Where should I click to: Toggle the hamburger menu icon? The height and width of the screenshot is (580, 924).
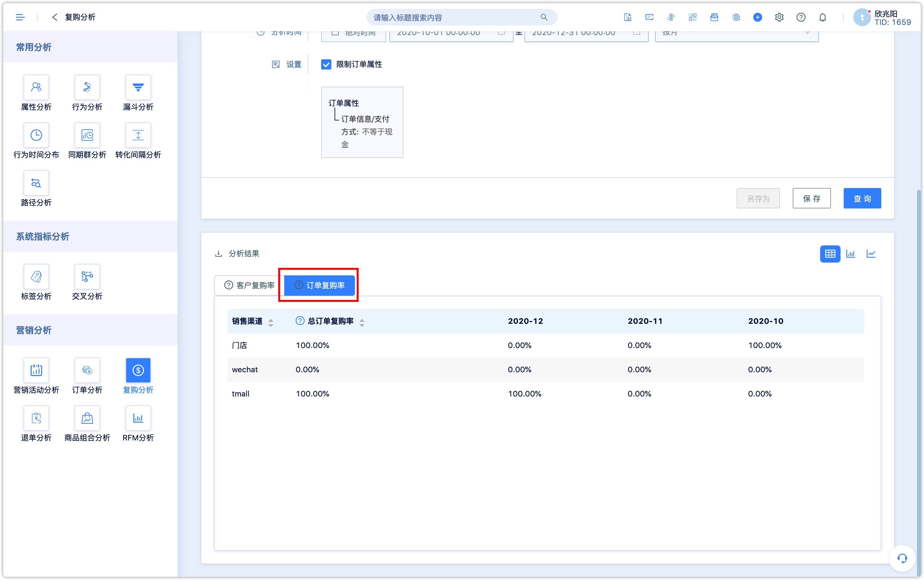pyautogui.click(x=20, y=17)
